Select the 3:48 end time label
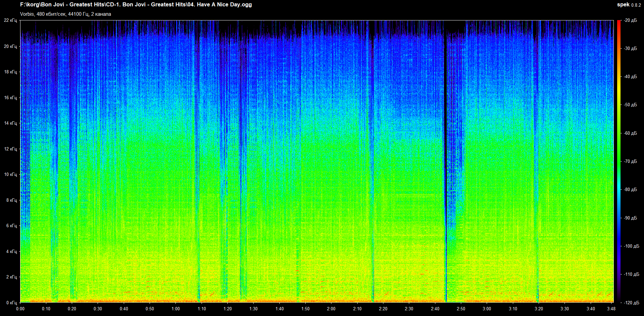This screenshot has width=644, height=316. tap(611, 309)
